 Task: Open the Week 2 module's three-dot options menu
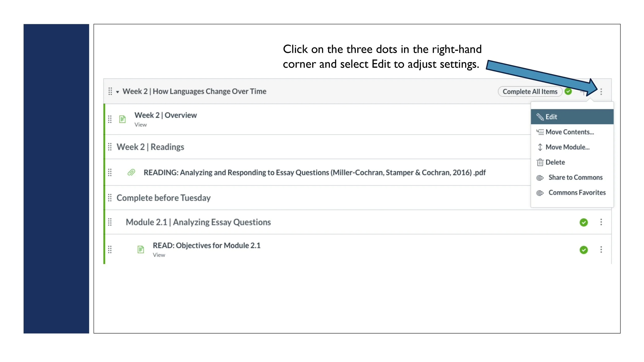tap(601, 91)
